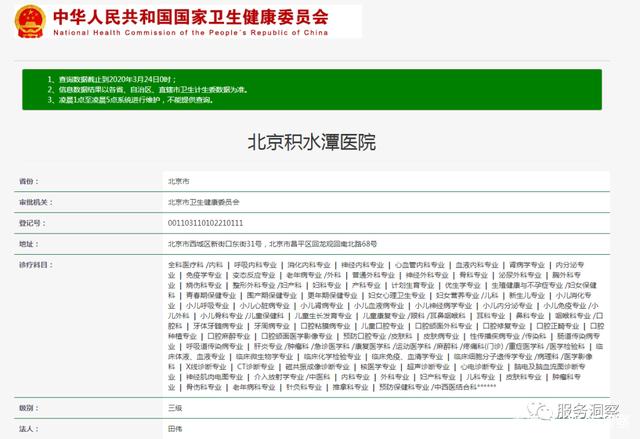Click the green query notice box
This screenshot has width=640, height=439.
pos(320,87)
